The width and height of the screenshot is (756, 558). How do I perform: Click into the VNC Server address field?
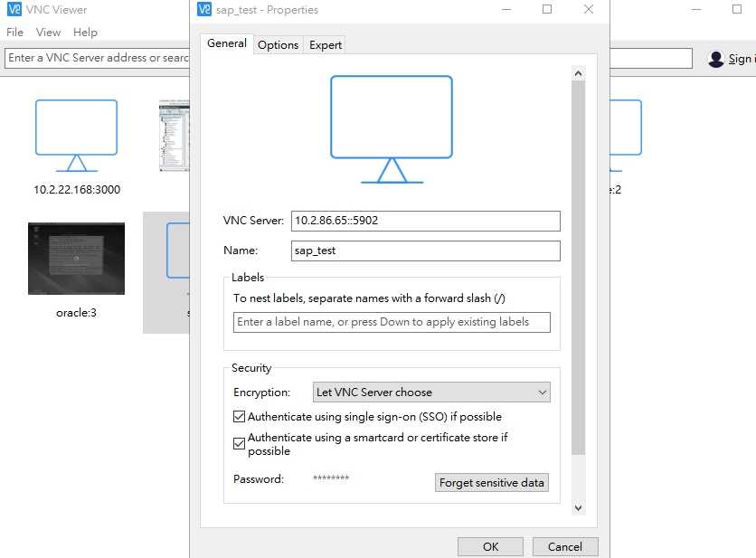tap(426, 221)
